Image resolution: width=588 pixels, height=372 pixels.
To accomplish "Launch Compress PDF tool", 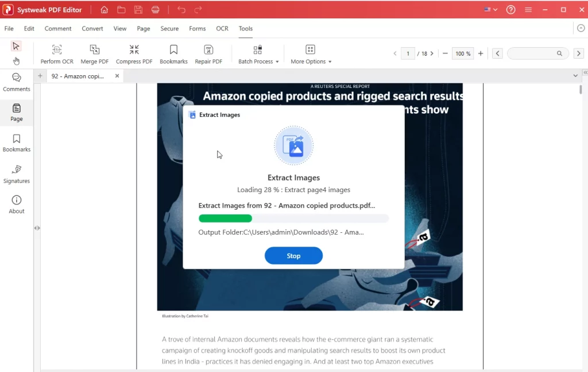I will pyautogui.click(x=134, y=54).
